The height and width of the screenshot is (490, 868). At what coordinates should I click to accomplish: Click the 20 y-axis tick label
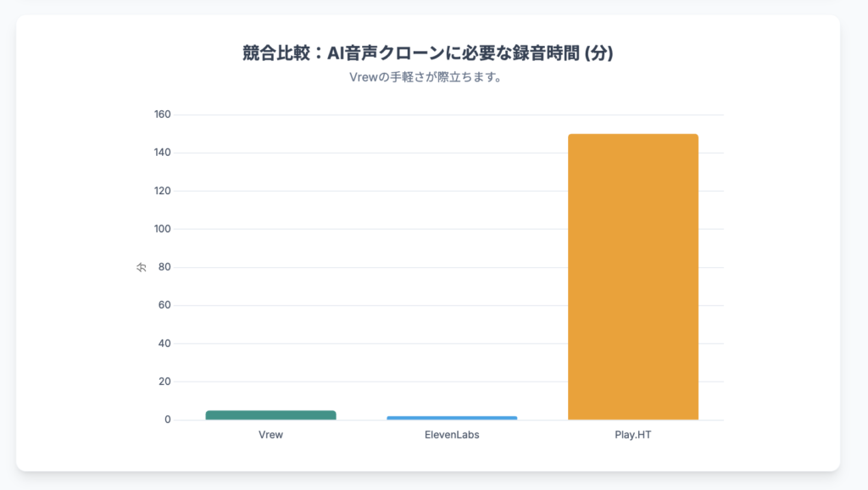[x=164, y=381]
